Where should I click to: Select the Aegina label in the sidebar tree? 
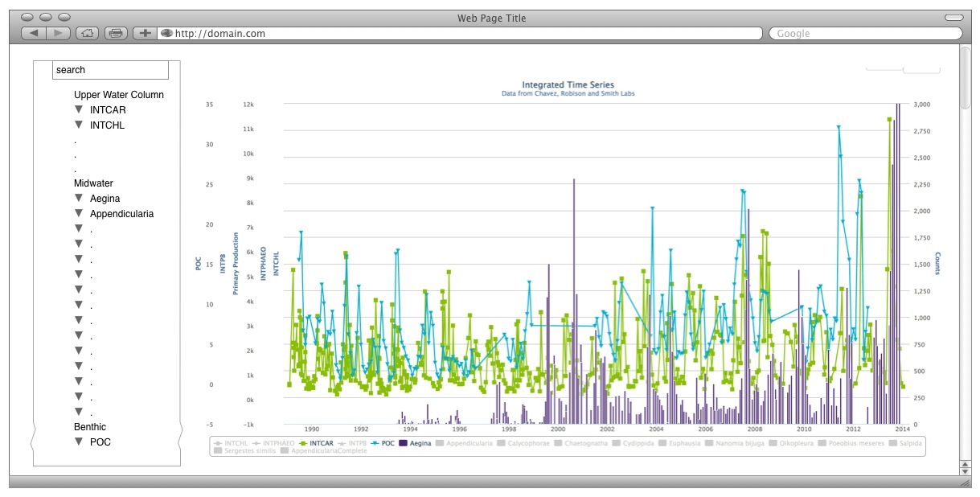(105, 199)
